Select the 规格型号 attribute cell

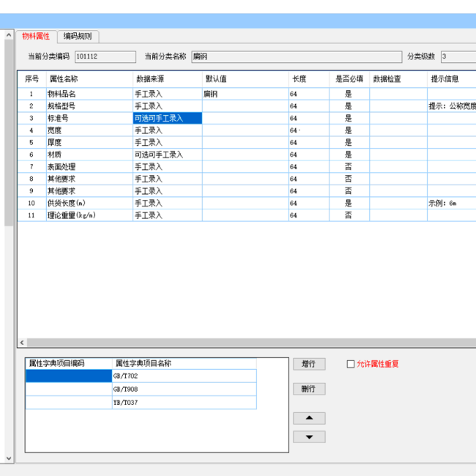click(89, 106)
